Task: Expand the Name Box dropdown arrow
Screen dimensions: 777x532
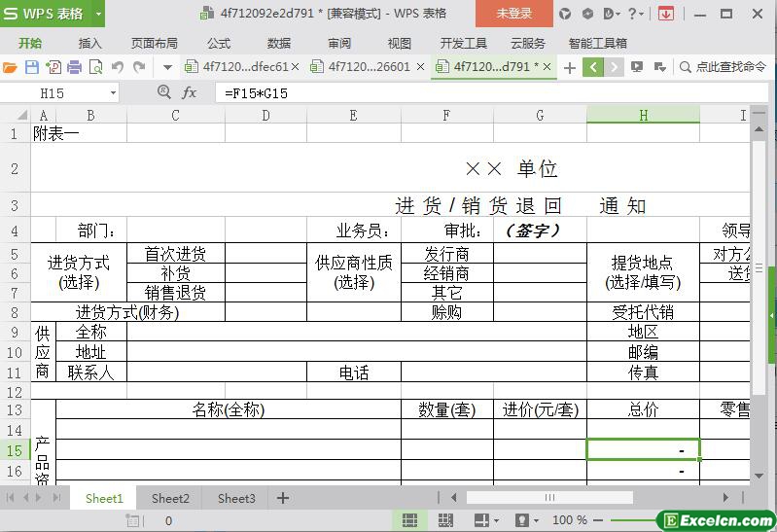Action: [113, 93]
